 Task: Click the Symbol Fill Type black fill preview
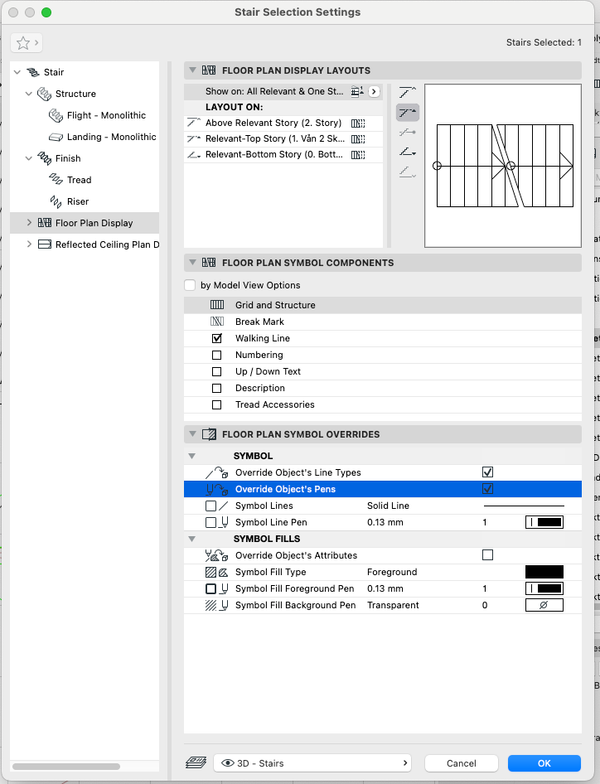tap(544, 572)
